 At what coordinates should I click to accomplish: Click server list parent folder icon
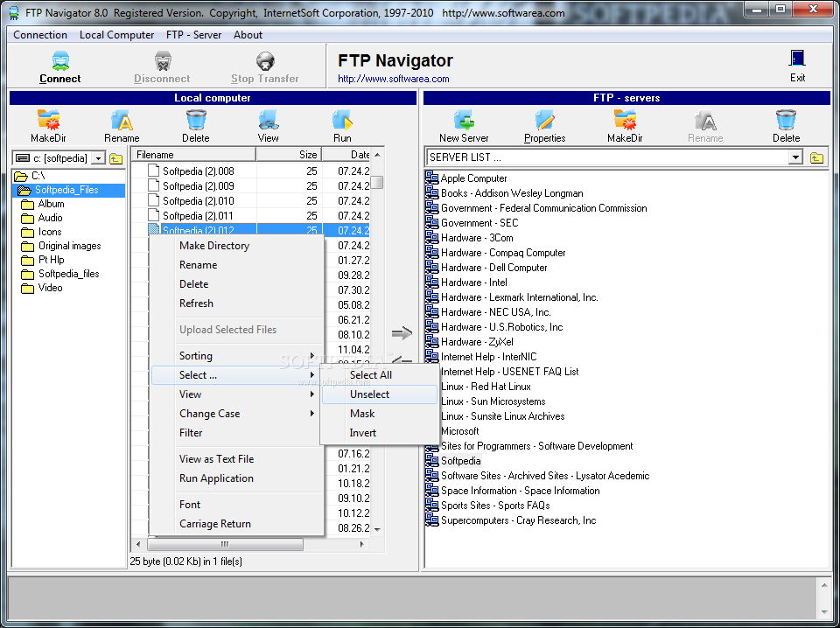(x=816, y=157)
